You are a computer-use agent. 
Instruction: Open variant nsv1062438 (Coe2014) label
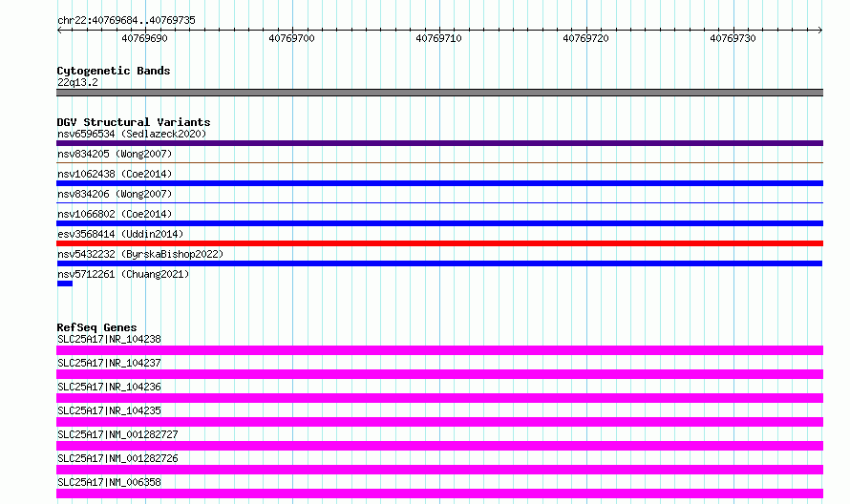(x=115, y=174)
